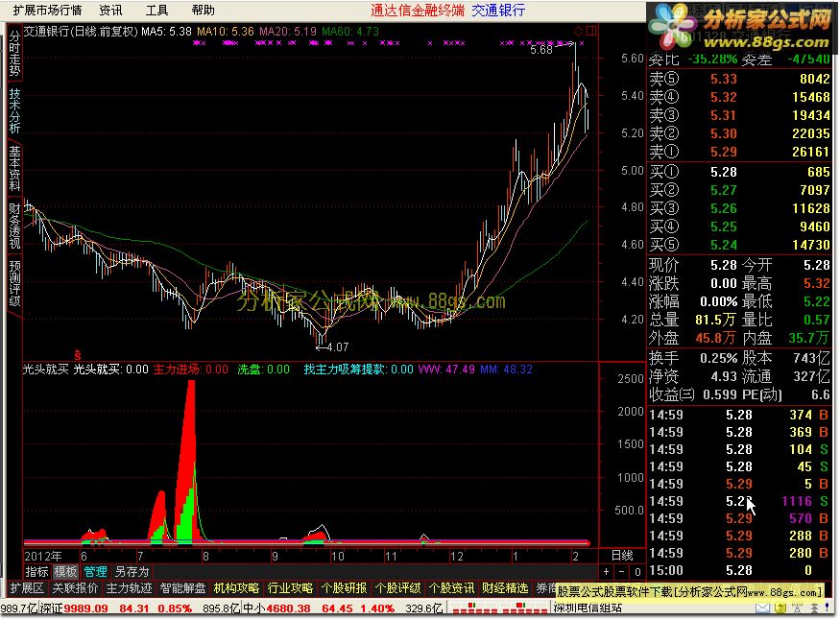Viewport: 840px width, 620px height.
Task: Click the antenna signal status icon
Action: [x=798, y=608]
